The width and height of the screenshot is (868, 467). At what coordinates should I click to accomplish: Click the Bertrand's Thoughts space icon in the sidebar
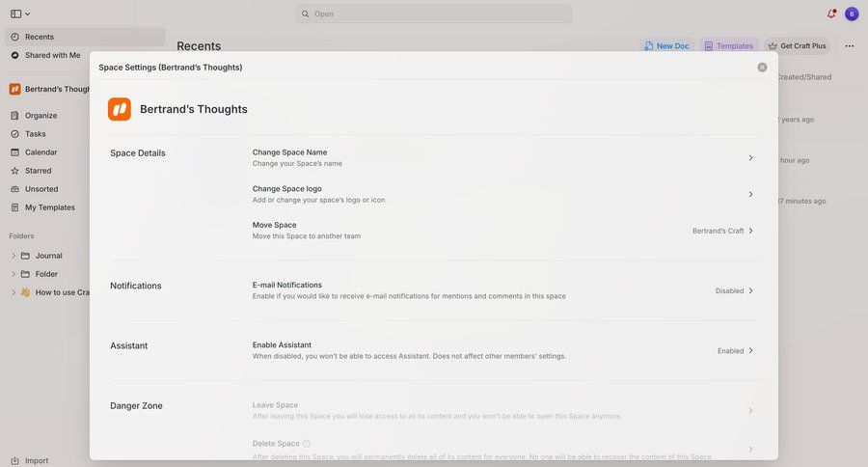coord(14,89)
